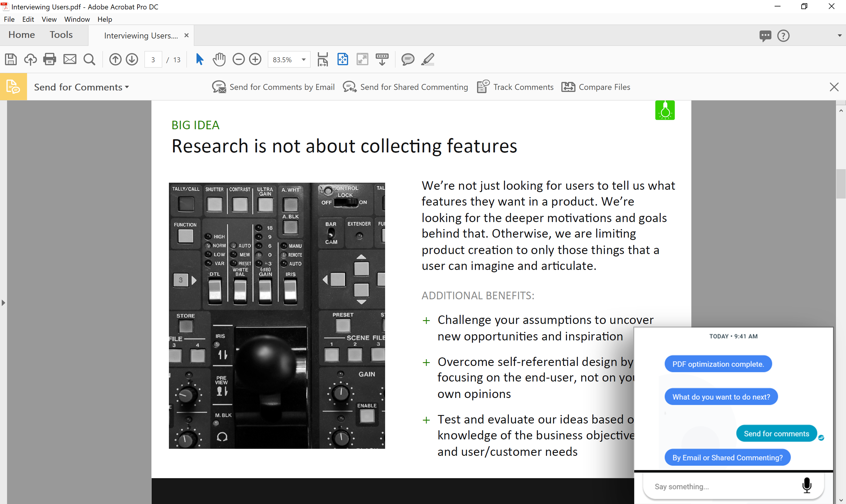This screenshot has width=846, height=504.
Task: Go to the next page with the down arrow
Action: pyautogui.click(x=132, y=59)
